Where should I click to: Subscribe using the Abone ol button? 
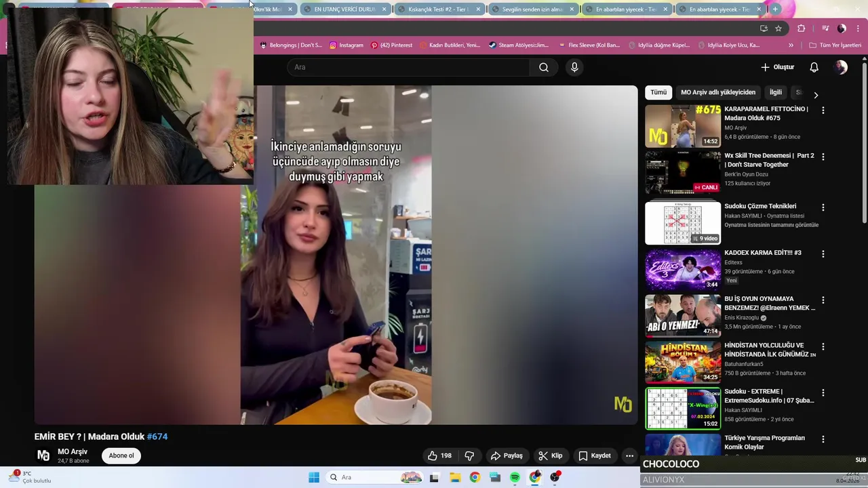tap(121, 455)
